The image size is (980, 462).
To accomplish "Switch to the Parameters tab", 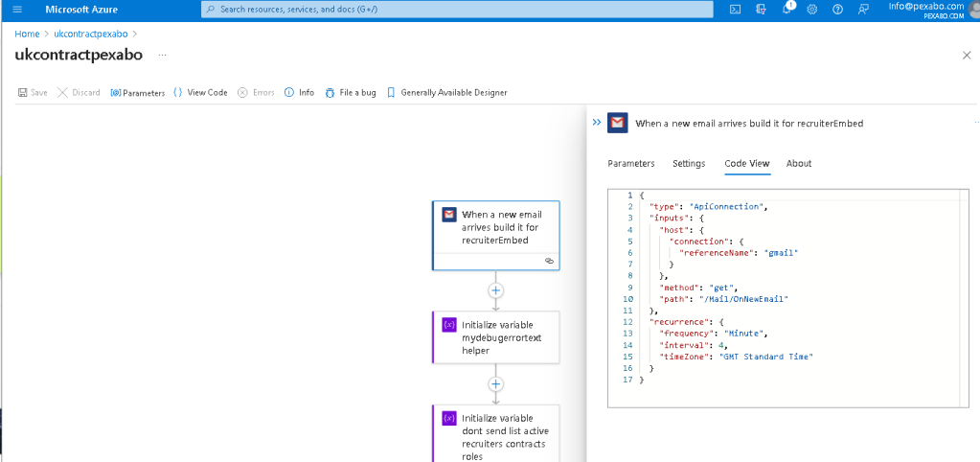I will pyautogui.click(x=630, y=163).
